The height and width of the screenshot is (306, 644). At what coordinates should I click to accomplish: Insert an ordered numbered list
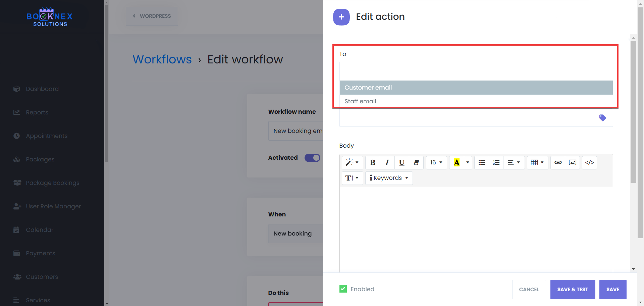coord(496,163)
